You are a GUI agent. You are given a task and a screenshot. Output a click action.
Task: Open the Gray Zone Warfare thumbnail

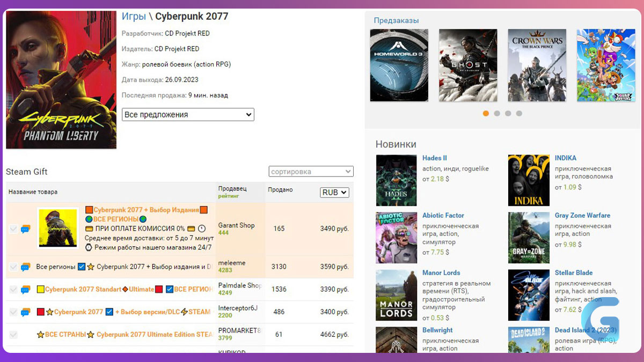(529, 238)
